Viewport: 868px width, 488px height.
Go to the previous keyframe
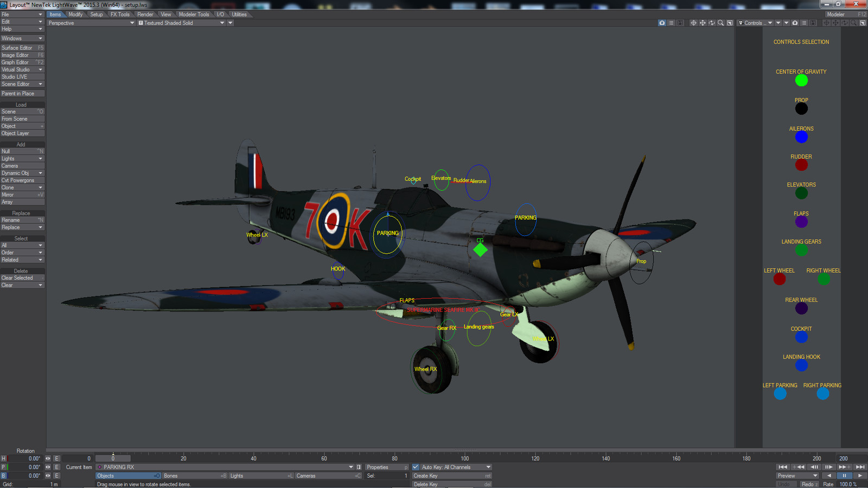(799, 467)
